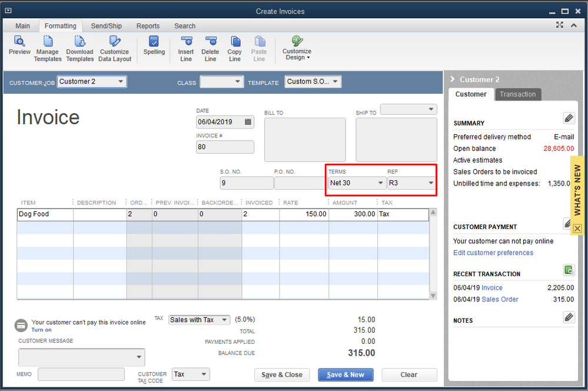
Task: Click the Memo field
Action: pyautogui.click(x=81, y=374)
